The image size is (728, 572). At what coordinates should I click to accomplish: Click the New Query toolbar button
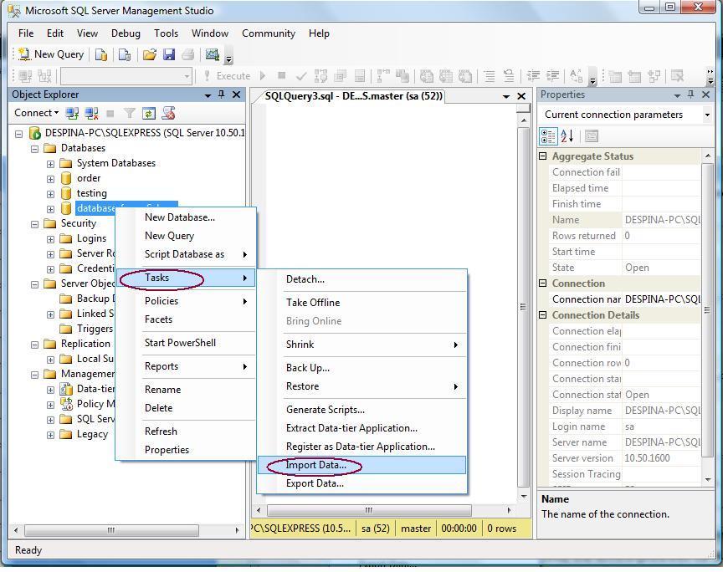click(x=51, y=54)
